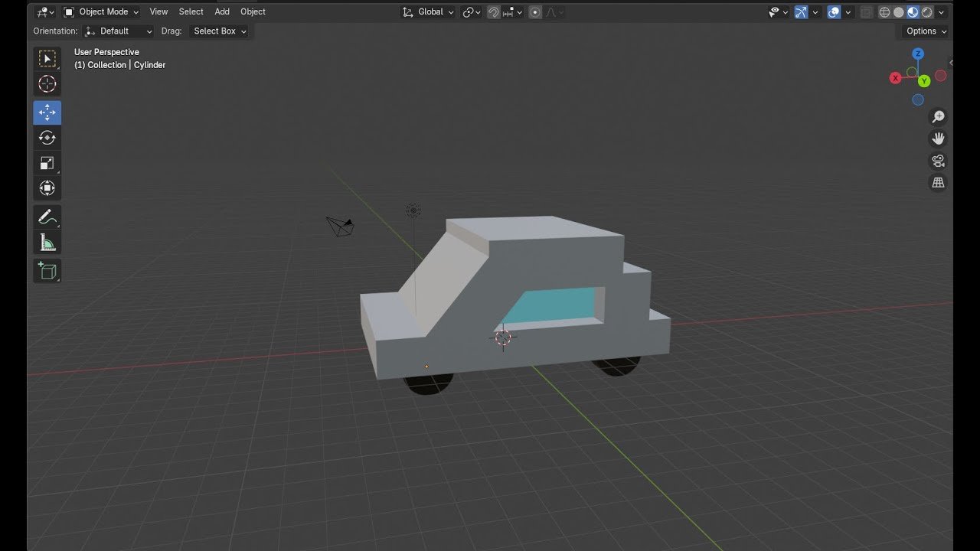
Task: Click the hand pan view icon
Action: tap(938, 139)
